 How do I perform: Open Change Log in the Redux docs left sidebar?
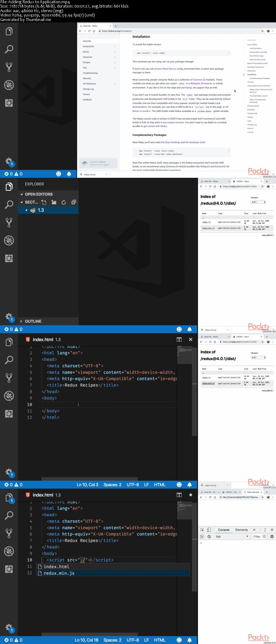(x=88, y=89)
